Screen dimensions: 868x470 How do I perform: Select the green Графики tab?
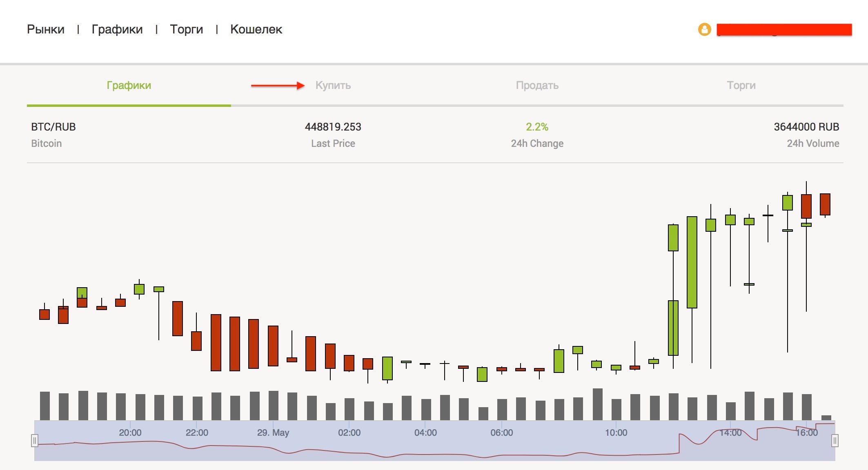[129, 85]
